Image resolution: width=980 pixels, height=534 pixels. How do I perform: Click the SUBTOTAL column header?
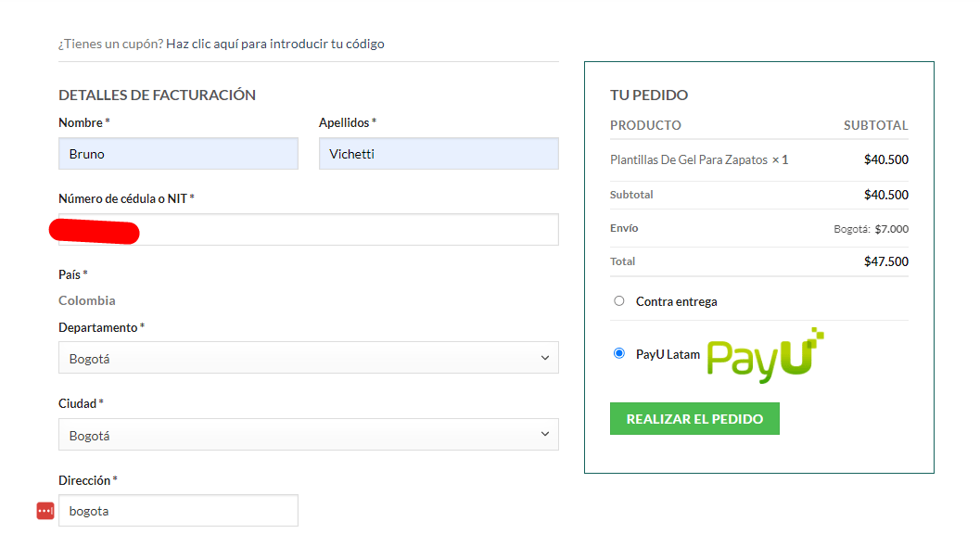click(x=875, y=125)
